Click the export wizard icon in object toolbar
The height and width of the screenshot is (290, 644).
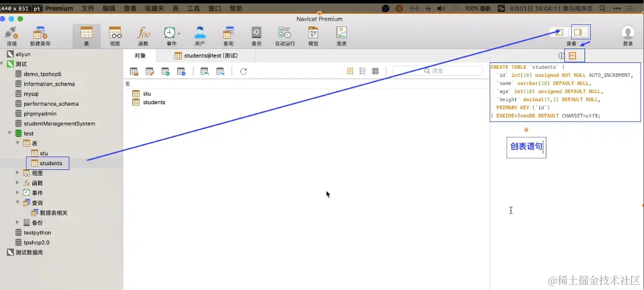pyautogui.click(x=221, y=72)
